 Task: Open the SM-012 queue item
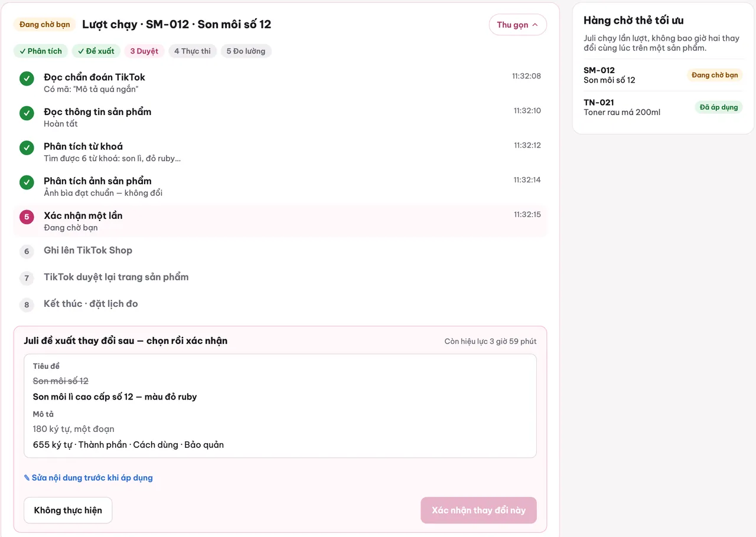663,75
